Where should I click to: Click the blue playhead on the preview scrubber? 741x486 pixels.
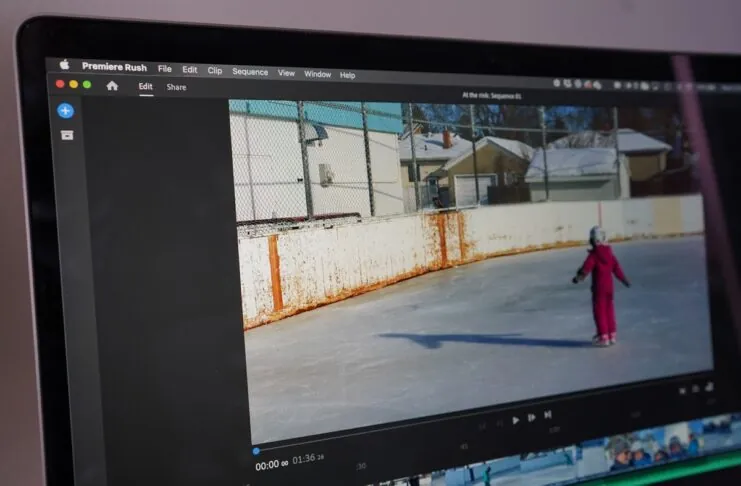tap(256, 451)
